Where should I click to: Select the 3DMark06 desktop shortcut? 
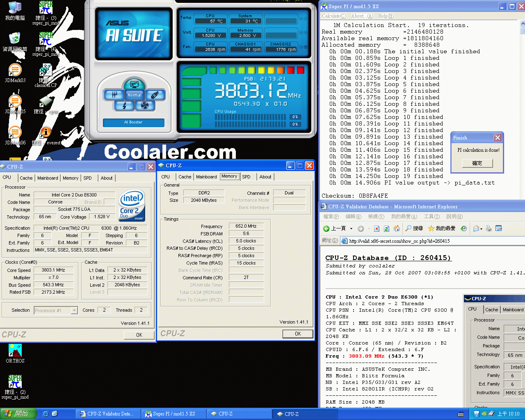[x=15, y=135]
